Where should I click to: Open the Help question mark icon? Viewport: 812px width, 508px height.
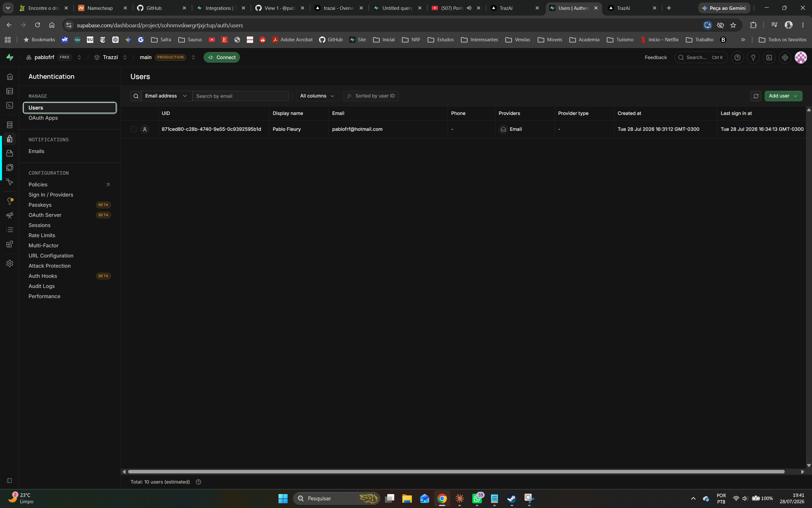pyautogui.click(x=737, y=57)
